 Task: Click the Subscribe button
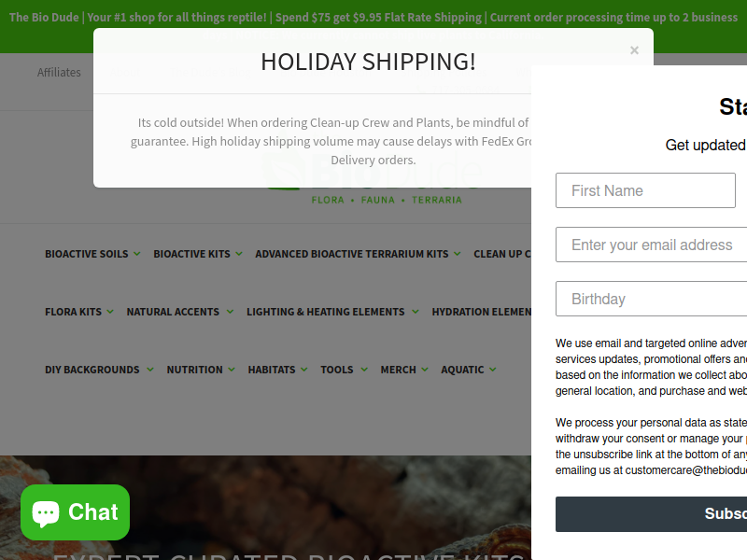tap(651, 514)
